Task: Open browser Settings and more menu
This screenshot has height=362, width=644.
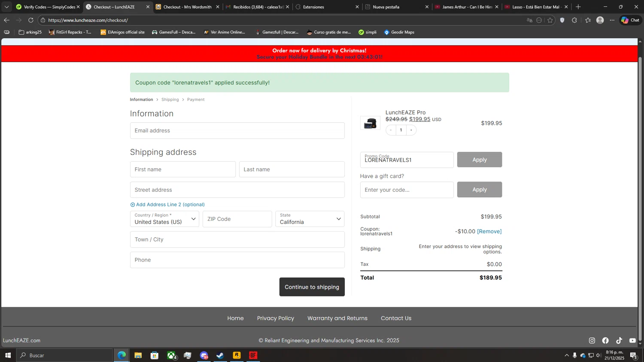Action: [x=612, y=20]
